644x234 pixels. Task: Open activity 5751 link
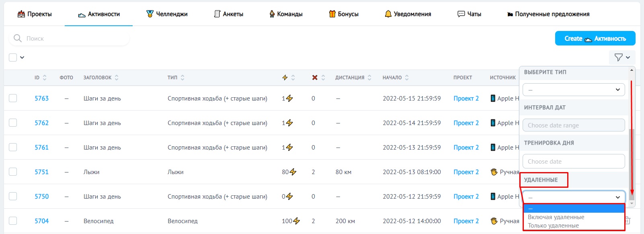pyautogui.click(x=41, y=172)
